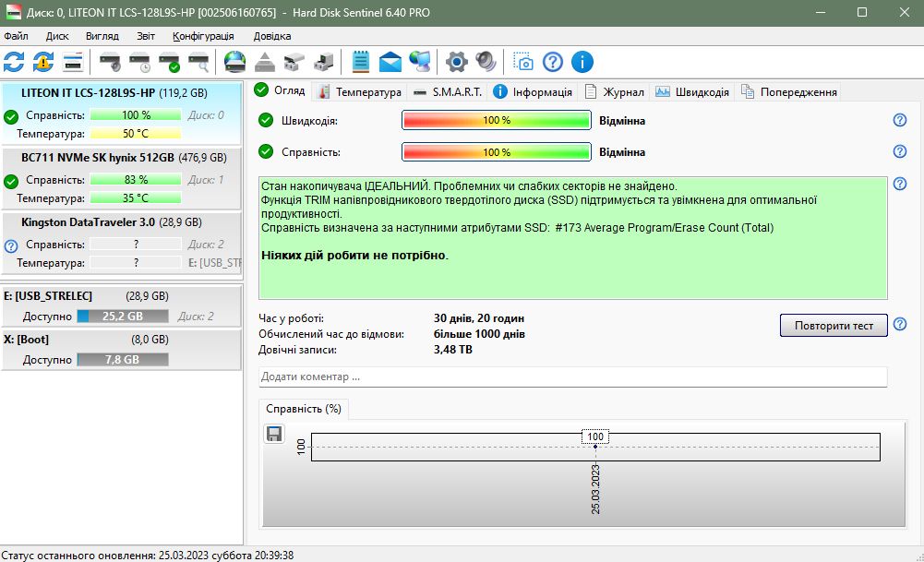Click the 25.03.2023 date label on graph
This screenshot has height=562, width=924.
pos(595,489)
